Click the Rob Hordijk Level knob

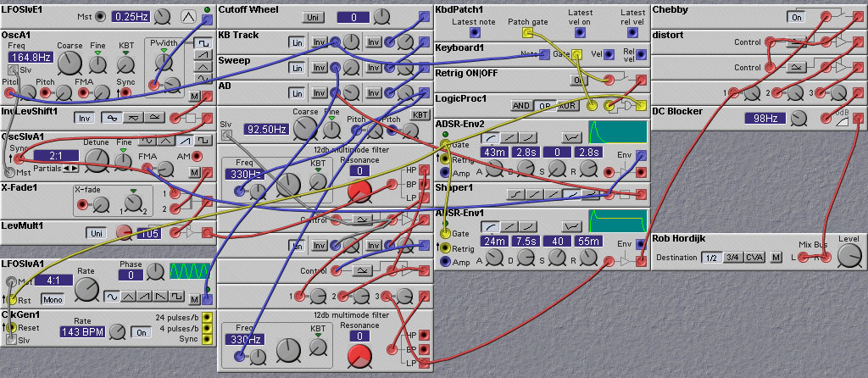click(848, 256)
